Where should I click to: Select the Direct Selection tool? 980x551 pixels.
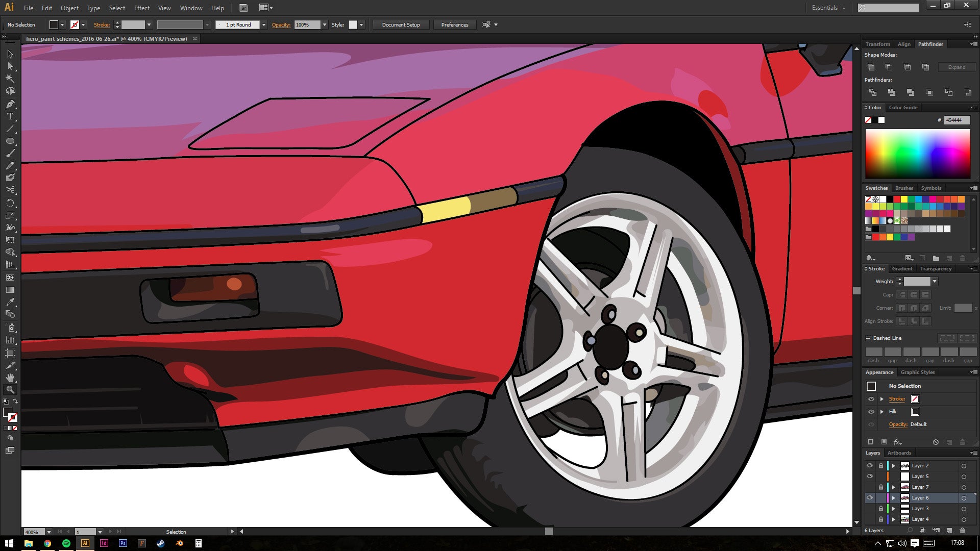tap(10, 66)
